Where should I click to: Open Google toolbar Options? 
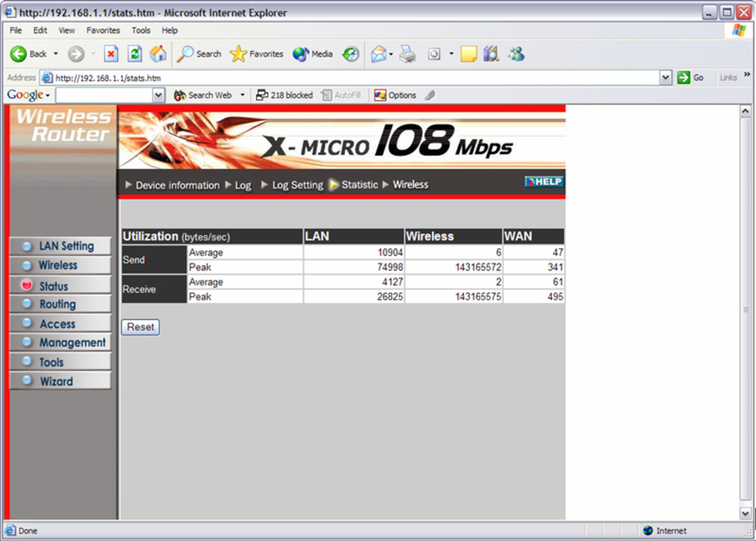395,96
